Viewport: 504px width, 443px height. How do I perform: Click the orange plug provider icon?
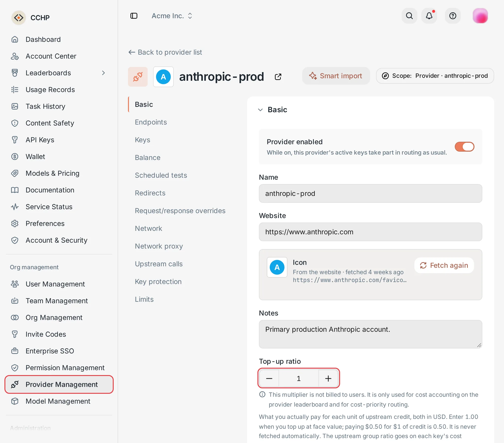click(138, 77)
